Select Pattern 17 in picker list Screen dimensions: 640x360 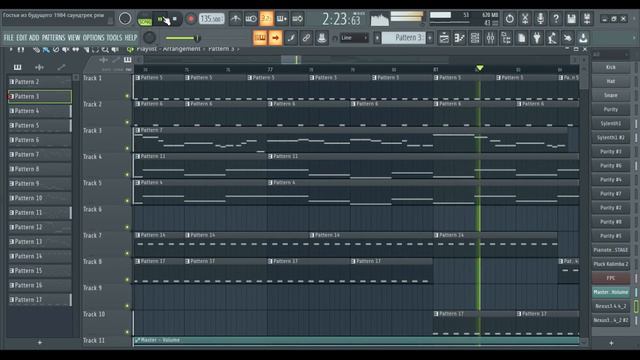(40, 300)
